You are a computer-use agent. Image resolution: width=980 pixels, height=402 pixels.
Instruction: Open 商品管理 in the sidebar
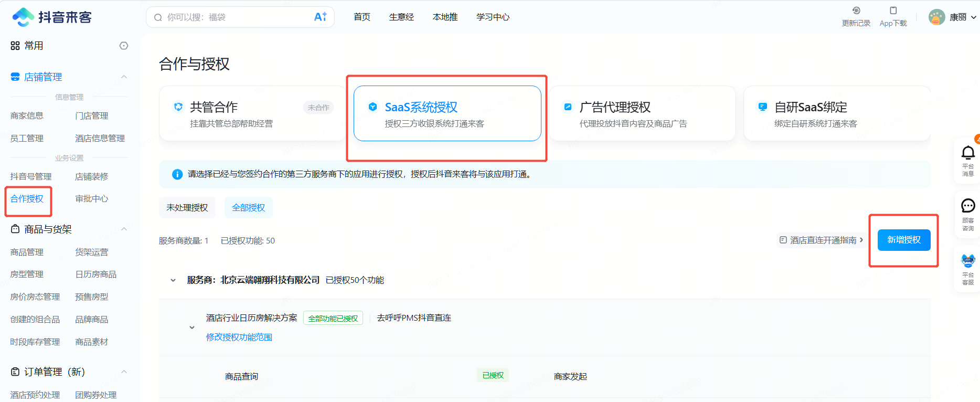click(27, 252)
